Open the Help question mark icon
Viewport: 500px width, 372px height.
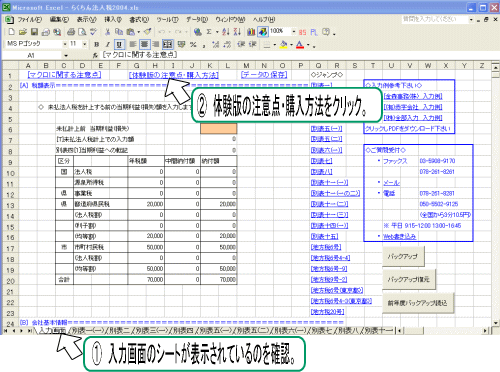[x=326, y=32]
